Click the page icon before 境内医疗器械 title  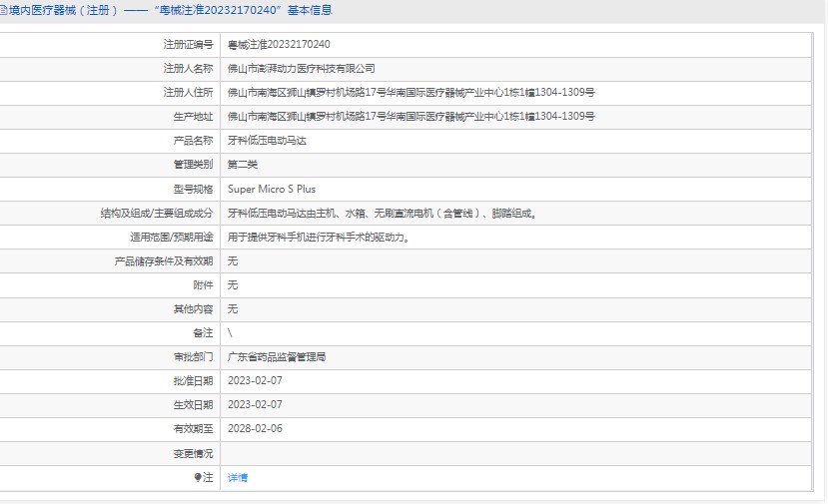coord(3,10)
